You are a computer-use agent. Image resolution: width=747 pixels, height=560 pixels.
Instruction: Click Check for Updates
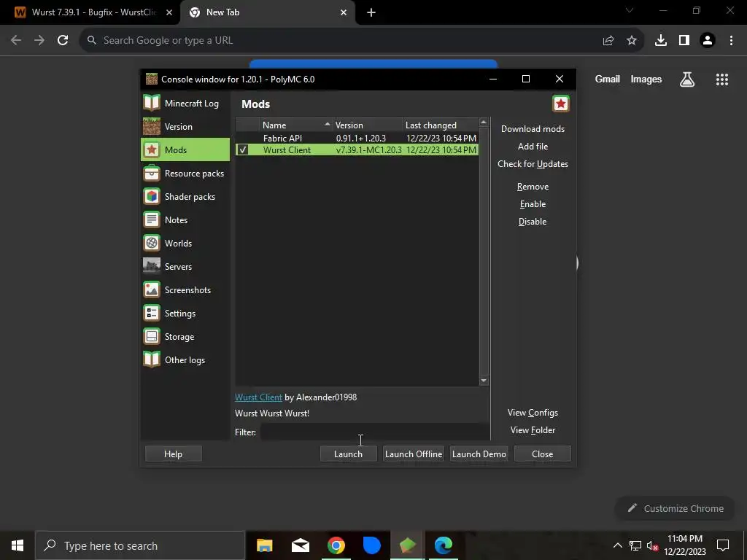[533, 164]
